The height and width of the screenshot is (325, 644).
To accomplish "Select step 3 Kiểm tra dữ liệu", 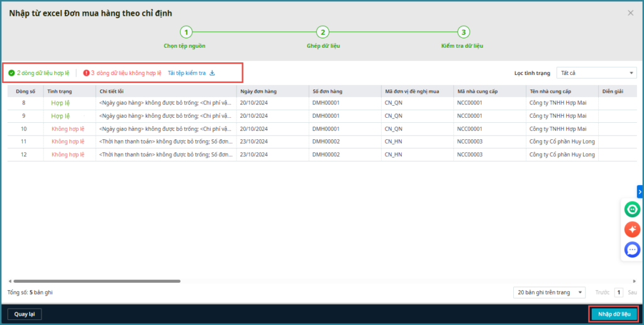I will pyautogui.click(x=463, y=32).
